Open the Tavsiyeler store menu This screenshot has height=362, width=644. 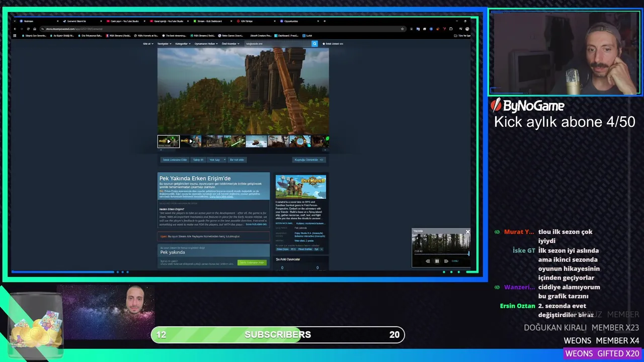[x=164, y=44]
